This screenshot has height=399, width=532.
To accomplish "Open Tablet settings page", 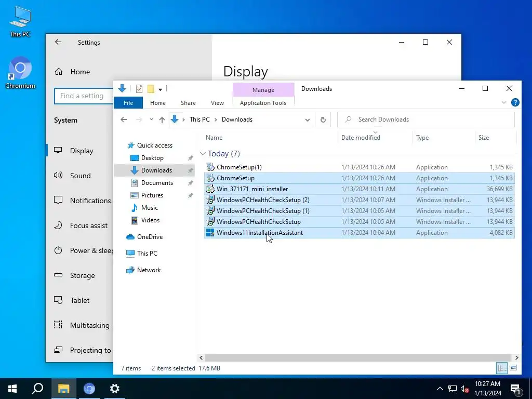I will [x=79, y=300].
